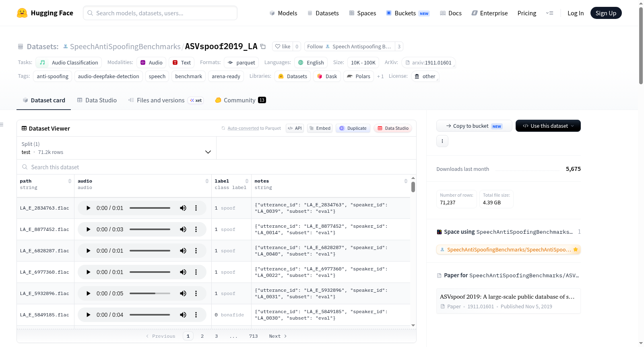Click the Log In link
Screen dimensions: 644x347
[x=576, y=13]
